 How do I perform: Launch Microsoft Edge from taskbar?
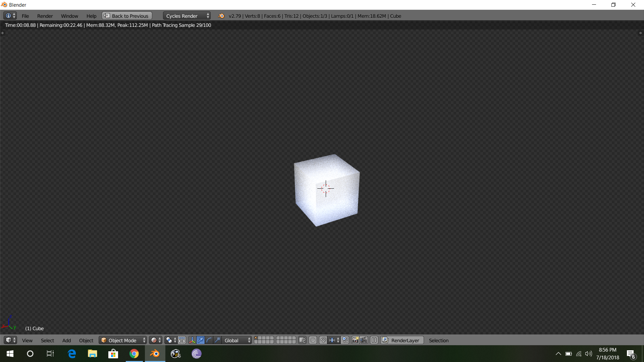72,354
